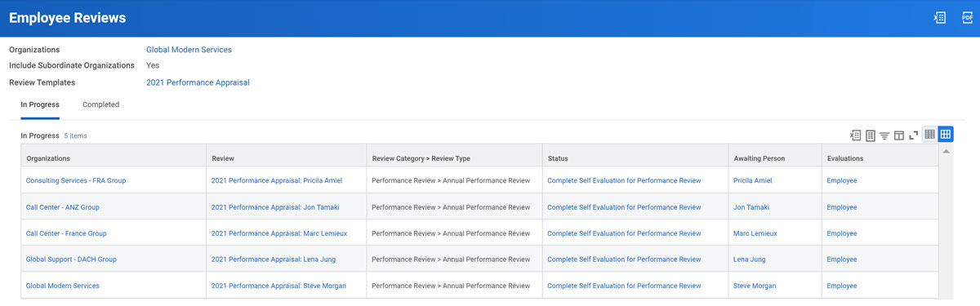The height and width of the screenshot is (306, 980).
Task: Open column show/hide preferences icon
Action: [898, 135]
